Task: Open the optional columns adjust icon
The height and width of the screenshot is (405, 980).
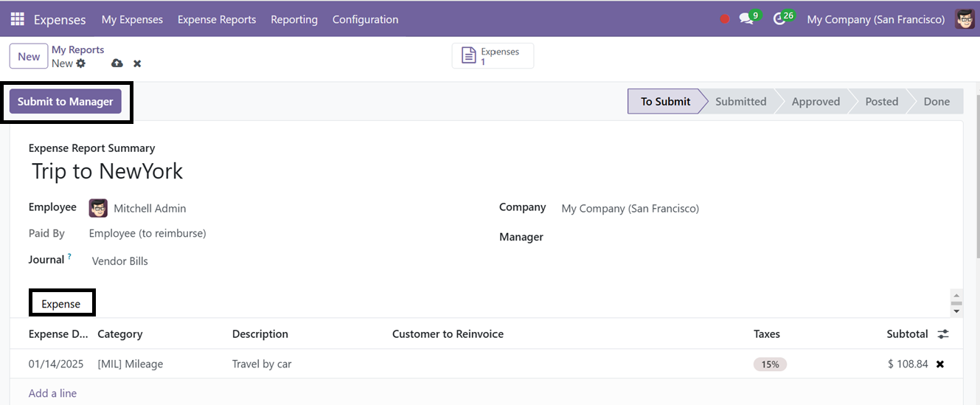Action: click(x=943, y=334)
